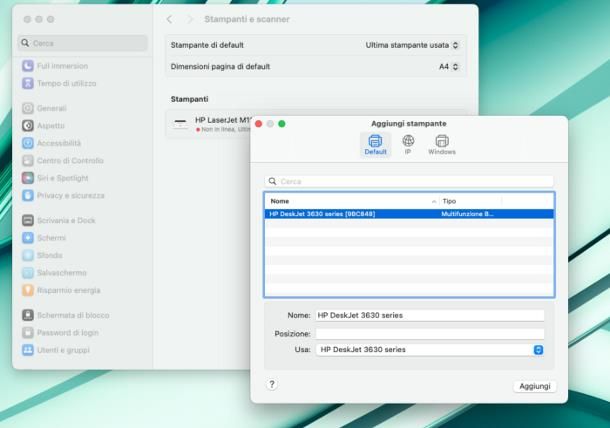610x428 pixels.
Task: Click the Cerca search field in sidebar
Action: click(x=82, y=43)
